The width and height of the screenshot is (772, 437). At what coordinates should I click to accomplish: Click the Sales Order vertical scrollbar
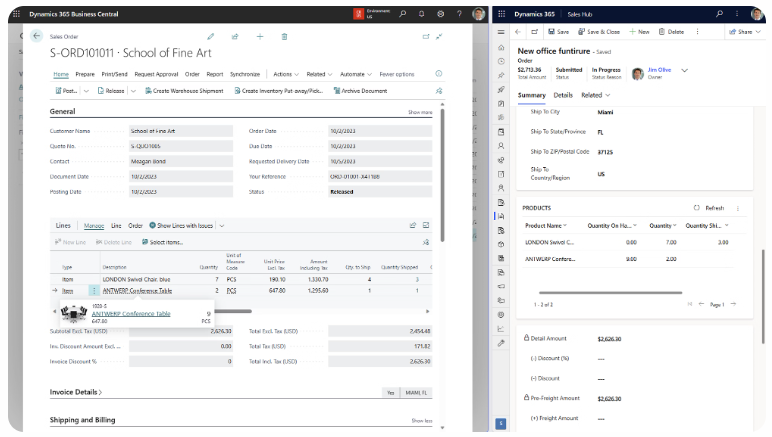pyautogui.click(x=442, y=175)
